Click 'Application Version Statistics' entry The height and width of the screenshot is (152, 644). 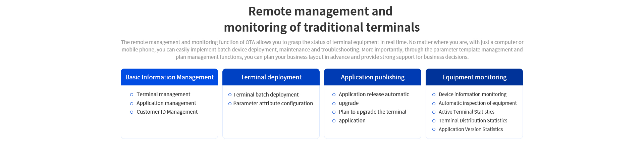click(471, 129)
